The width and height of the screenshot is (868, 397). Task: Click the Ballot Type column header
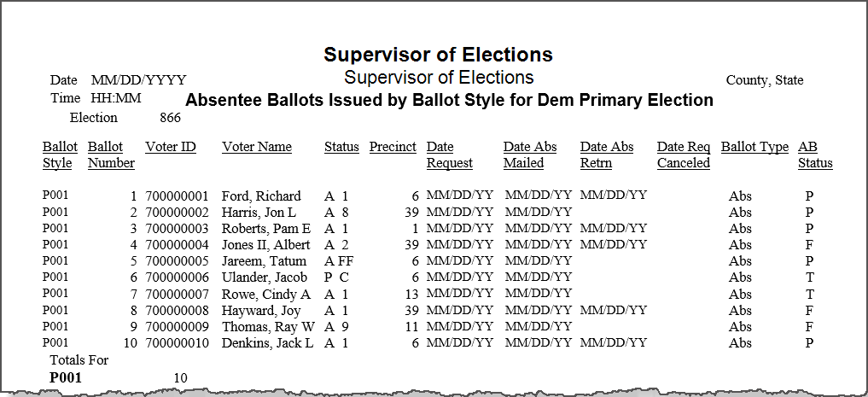(754, 148)
